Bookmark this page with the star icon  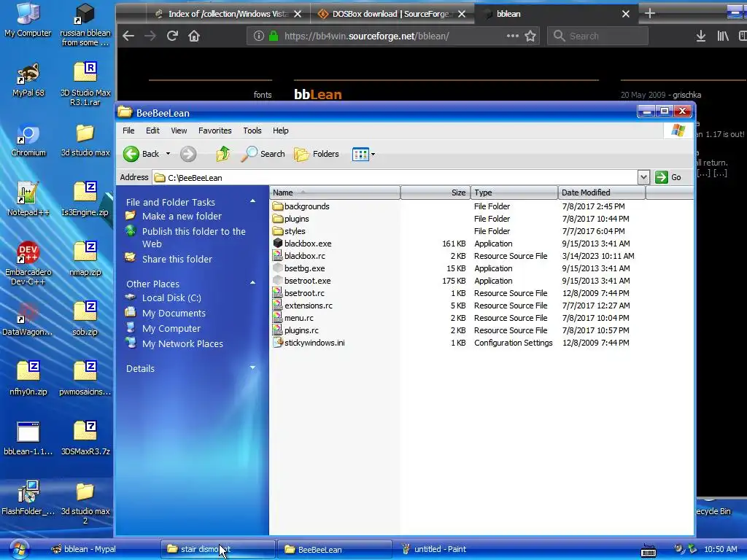click(x=530, y=36)
